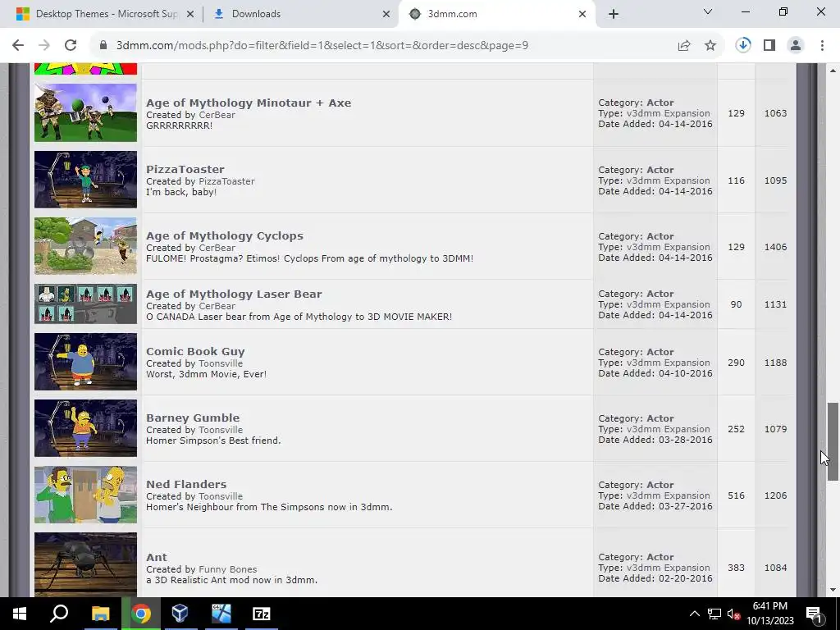Go back to previous page arrow

tap(18, 46)
